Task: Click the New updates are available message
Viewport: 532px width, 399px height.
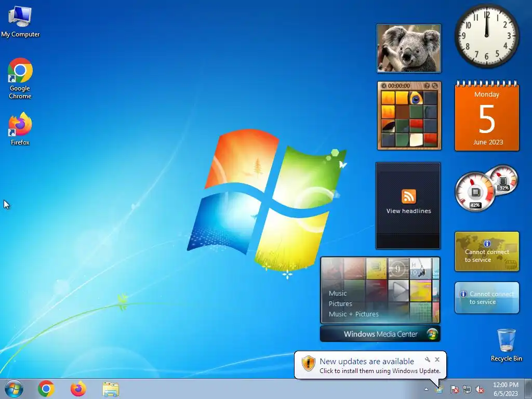Action: click(x=367, y=362)
